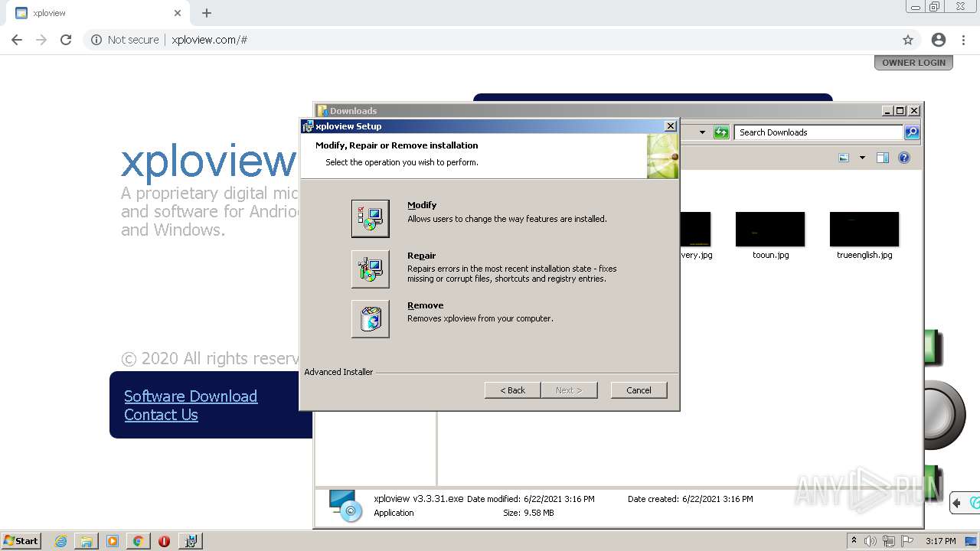Go back in Chrome
The image size is (980, 551).
(16, 40)
